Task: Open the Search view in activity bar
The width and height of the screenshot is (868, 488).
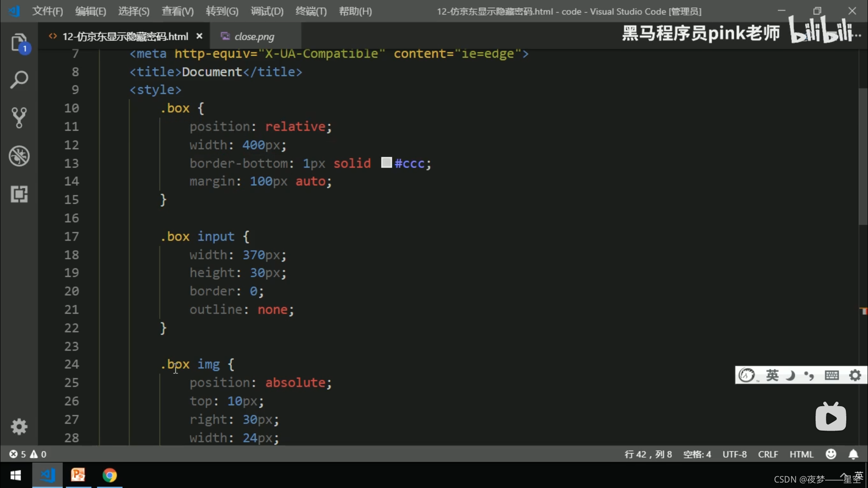Action: pos(19,80)
